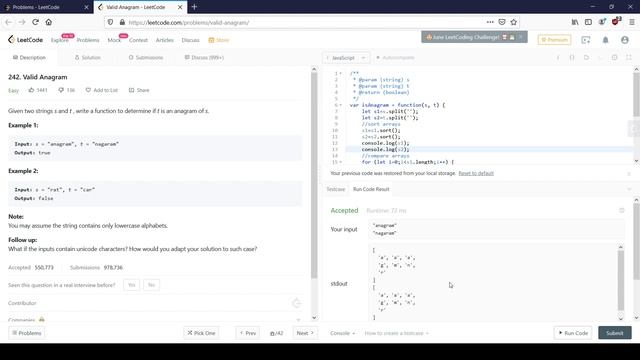Open the JavaScript language dropdown
Image resolution: width=640 pixels, height=360 pixels.
click(x=346, y=58)
